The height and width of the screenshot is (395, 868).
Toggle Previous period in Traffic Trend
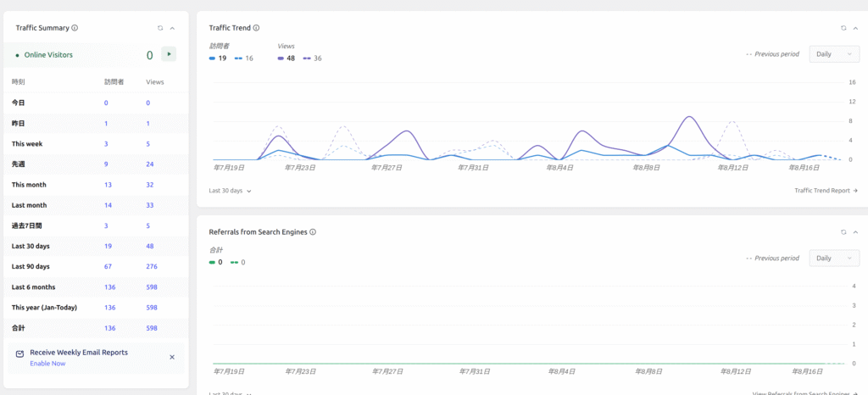772,54
